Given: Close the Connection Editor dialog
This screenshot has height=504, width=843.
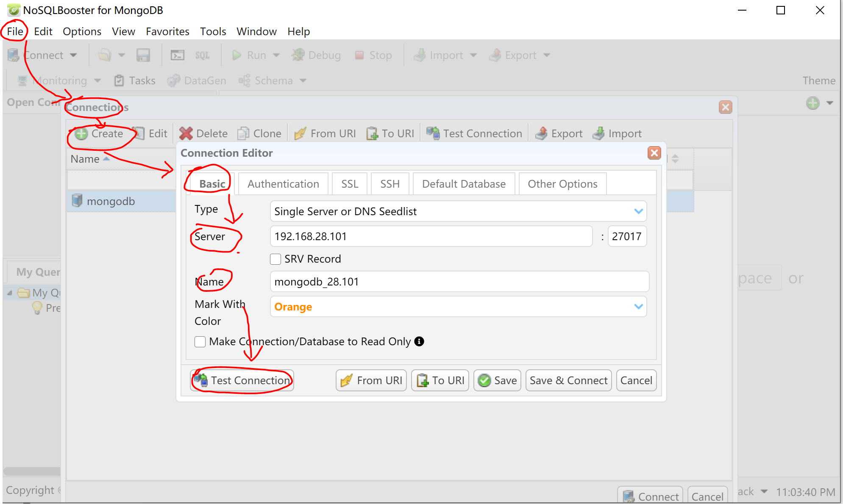Looking at the screenshot, I should [654, 153].
